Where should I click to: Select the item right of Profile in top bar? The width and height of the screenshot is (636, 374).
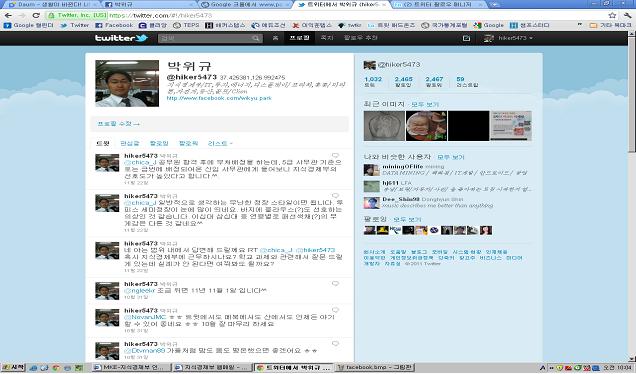327,38
